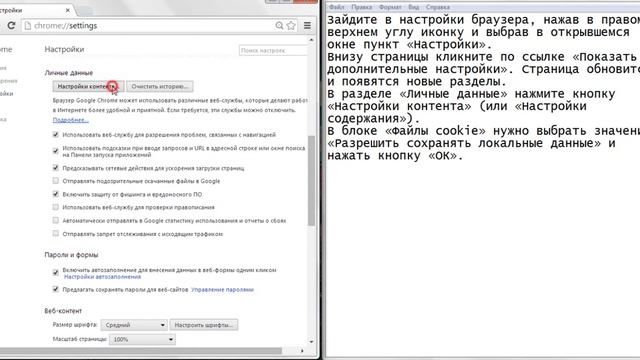Click the Веб-контент section heading
Image resolution: width=640 pixels, height=360 pixels.
pos(63,311)
